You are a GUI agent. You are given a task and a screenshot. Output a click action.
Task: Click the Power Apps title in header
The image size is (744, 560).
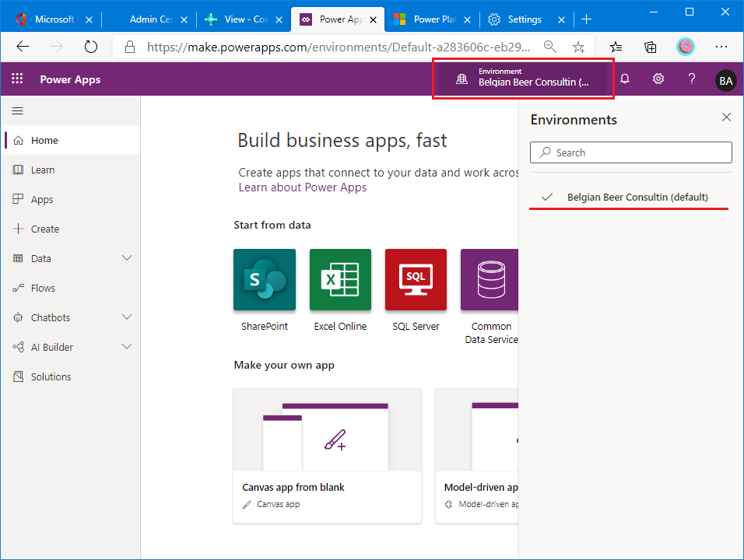70,79
